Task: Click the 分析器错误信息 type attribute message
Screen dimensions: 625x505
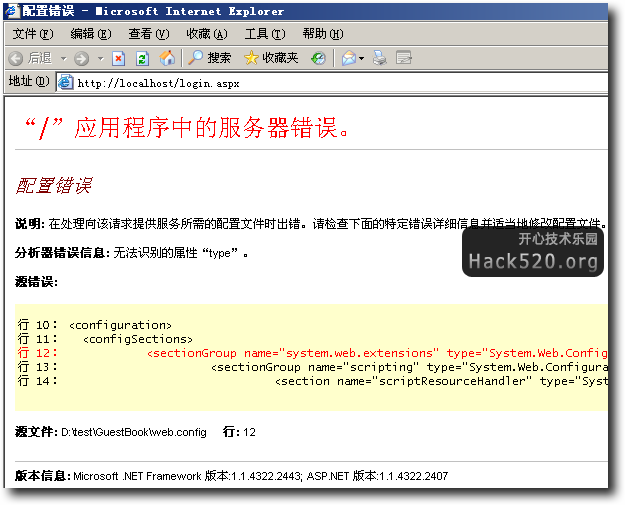Action: point(132,253)
